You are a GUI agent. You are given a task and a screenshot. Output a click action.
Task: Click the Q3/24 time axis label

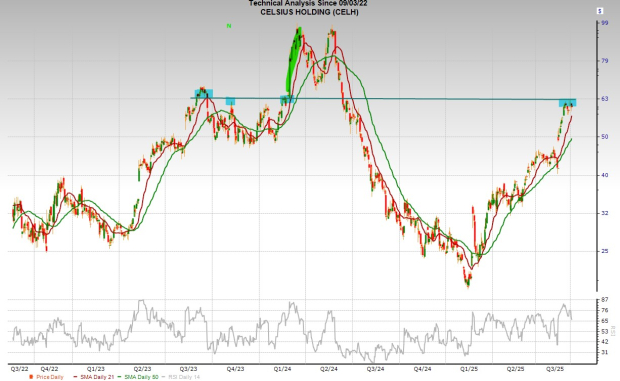click(375, 369)
